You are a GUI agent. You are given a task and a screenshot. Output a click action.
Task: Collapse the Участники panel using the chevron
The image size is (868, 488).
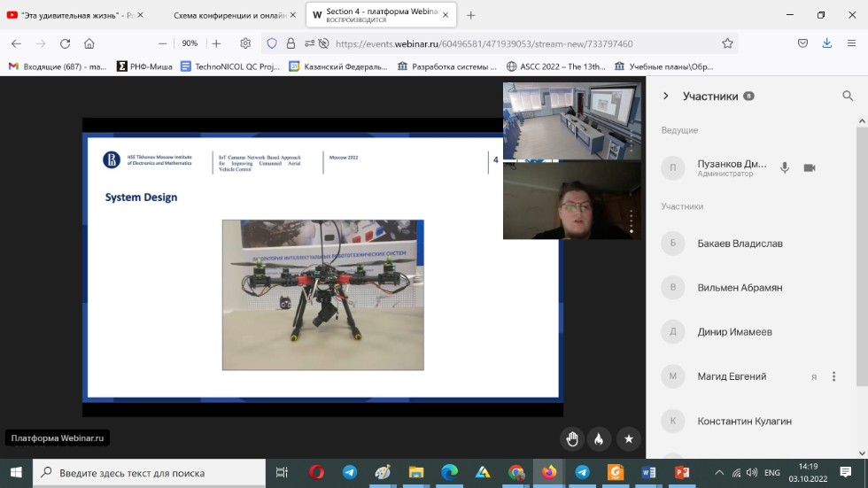click(x=666, y=97)
